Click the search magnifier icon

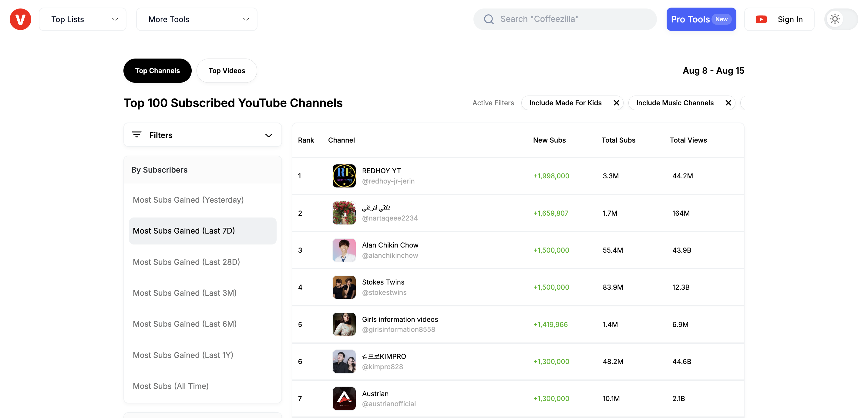pos(489,19)
